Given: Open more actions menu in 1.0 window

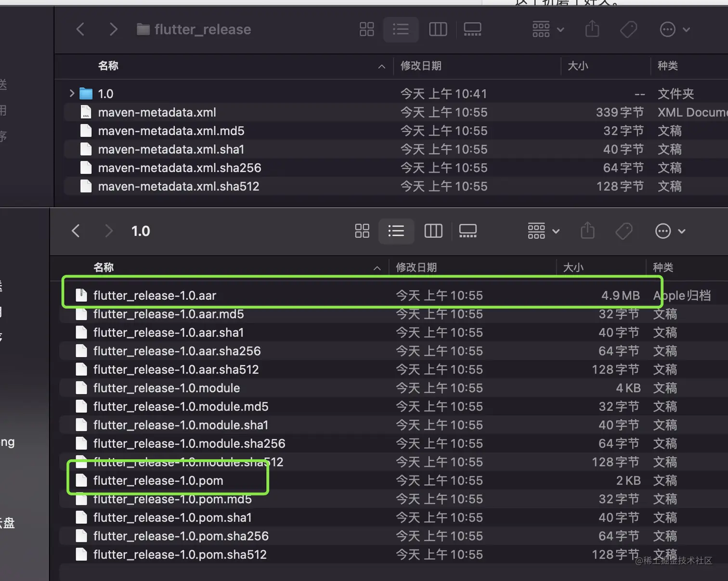Looking at the screenshot, I should tap(670, 231).
